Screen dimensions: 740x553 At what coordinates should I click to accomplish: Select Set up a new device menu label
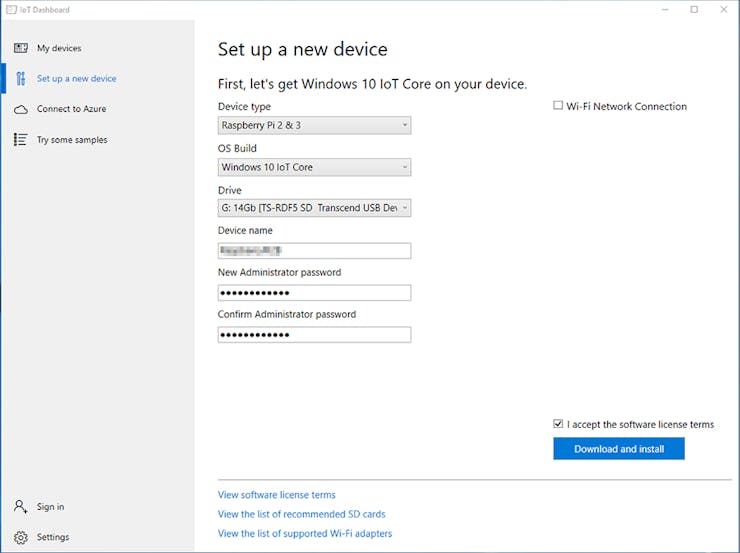pos(76,78)
